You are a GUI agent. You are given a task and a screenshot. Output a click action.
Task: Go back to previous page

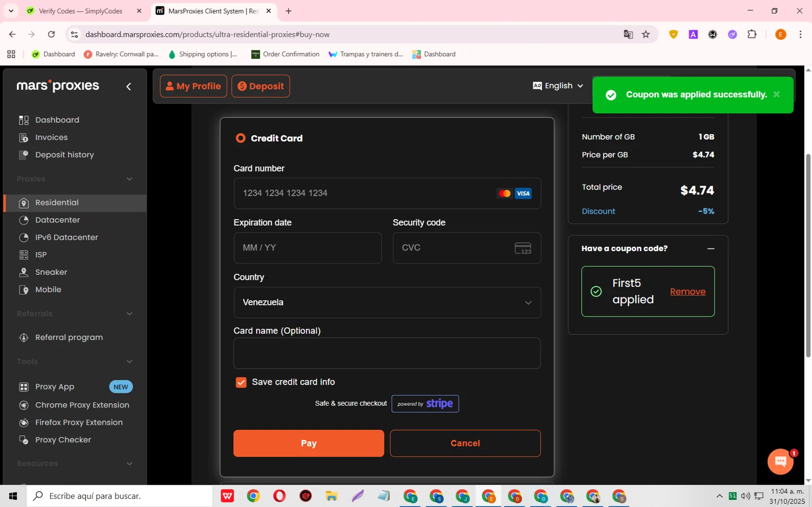[x=12, y=34]
